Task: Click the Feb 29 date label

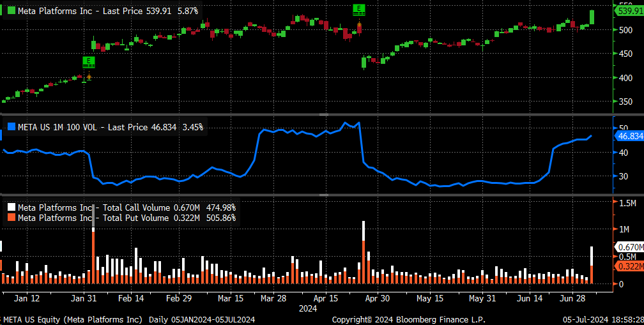Action: click(x=180, y=298)
